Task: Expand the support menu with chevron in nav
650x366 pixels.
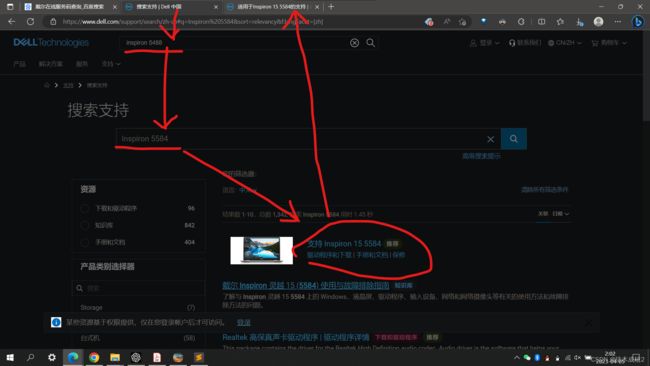Action: pyautogui.click(x=111, y=64)
